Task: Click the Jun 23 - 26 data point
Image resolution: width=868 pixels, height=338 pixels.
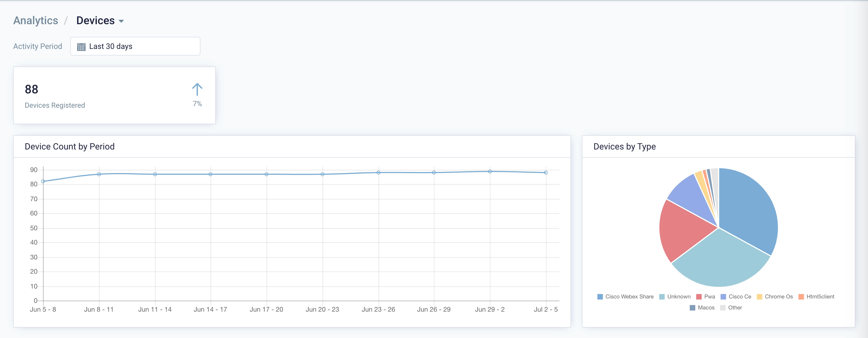Action: tap(378, 173)
